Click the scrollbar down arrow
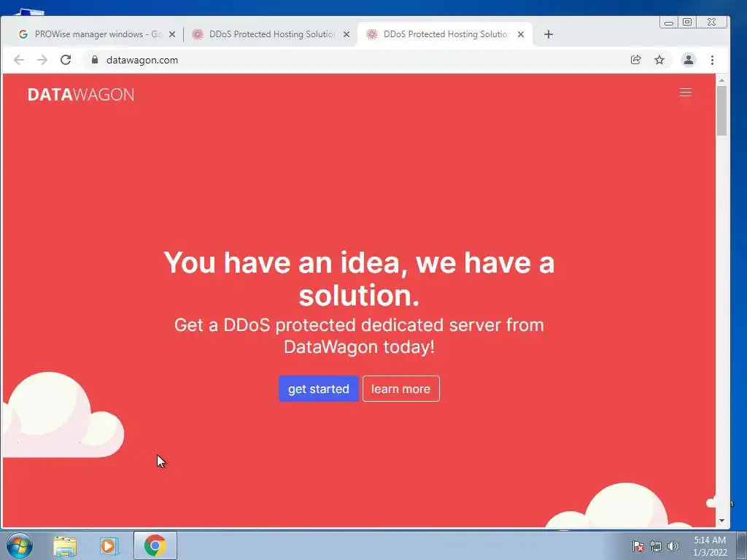 click(721, 521)
